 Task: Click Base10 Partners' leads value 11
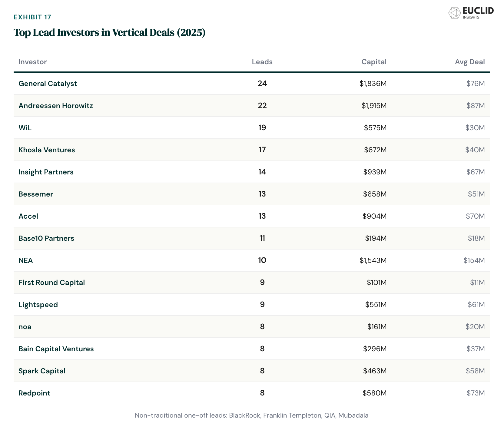pos(262,238)
